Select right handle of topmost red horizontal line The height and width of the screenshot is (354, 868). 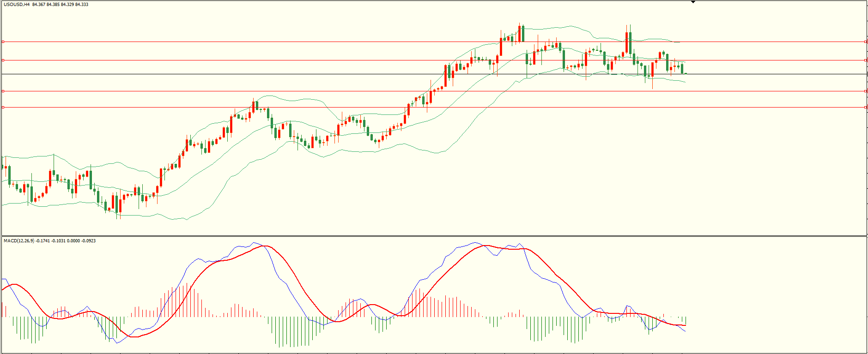point(865,42)
